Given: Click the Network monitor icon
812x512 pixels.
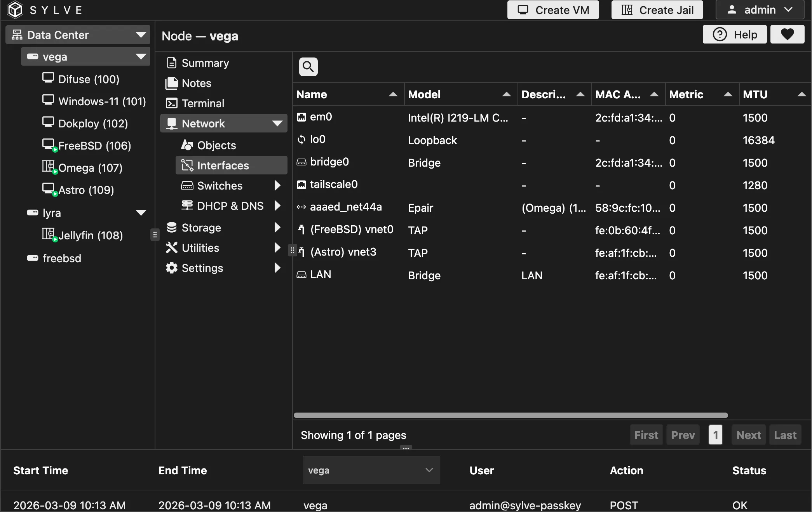Looking at the screenshot, I should 172,123.
